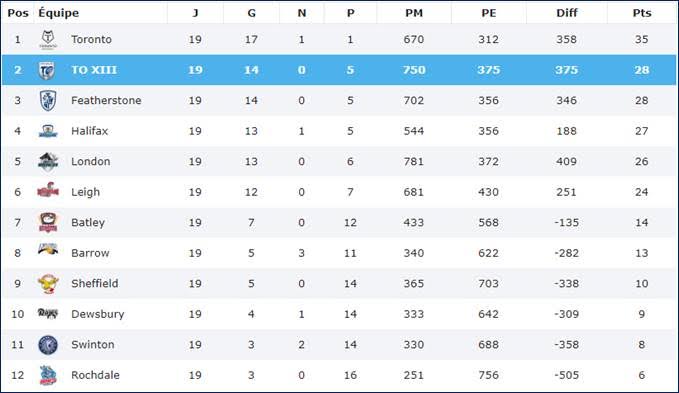679x393 pixels.
Task: Click the Équipe column header
Action: 58,13
